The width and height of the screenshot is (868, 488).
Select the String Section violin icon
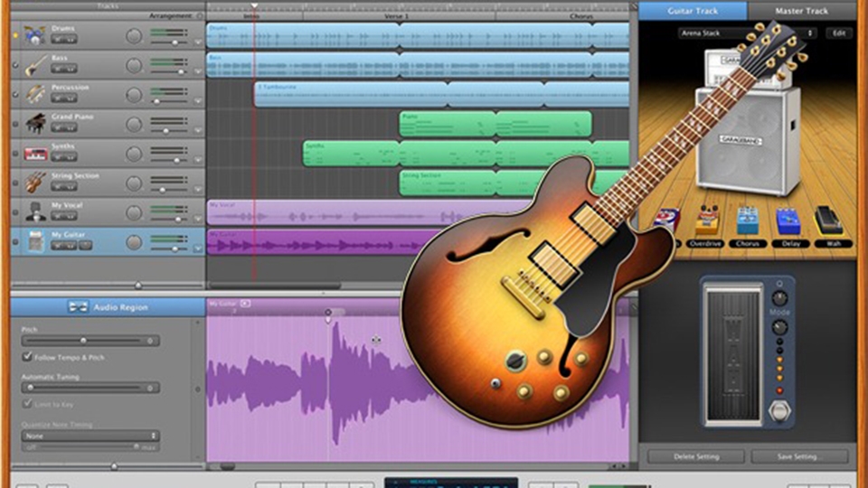(x=35, y=183)
